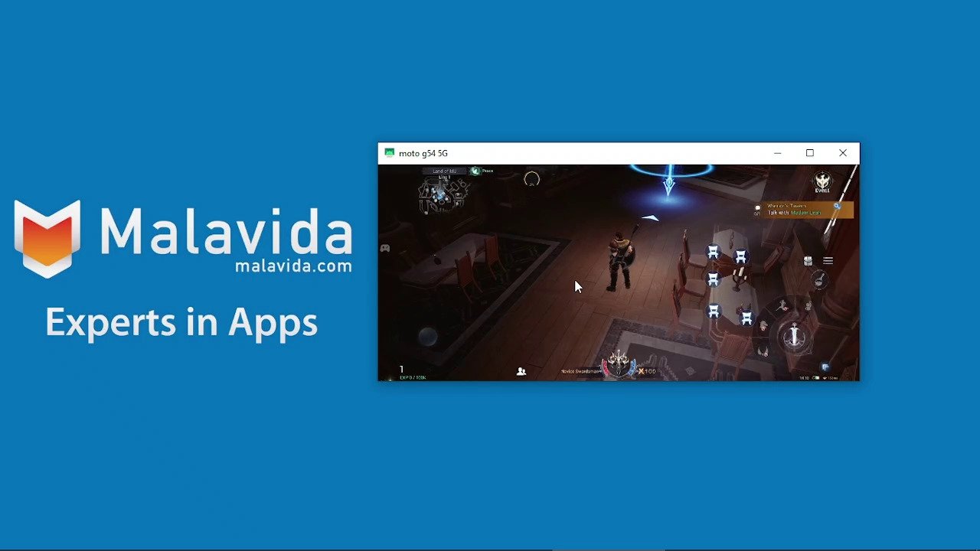Sit on the bottom-right chair icon
The height and width of the screenshot is (551, 980).
[746, 318]
